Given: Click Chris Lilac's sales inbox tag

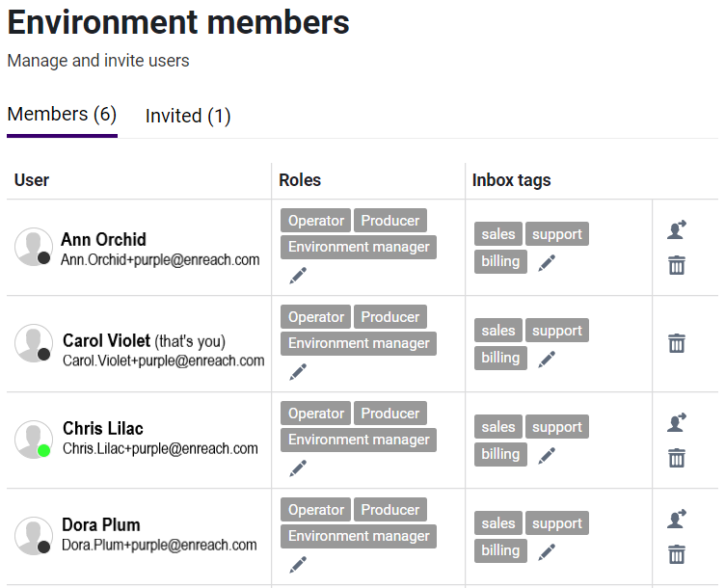Looking at the screenshot, I should [x=498, y=427].
